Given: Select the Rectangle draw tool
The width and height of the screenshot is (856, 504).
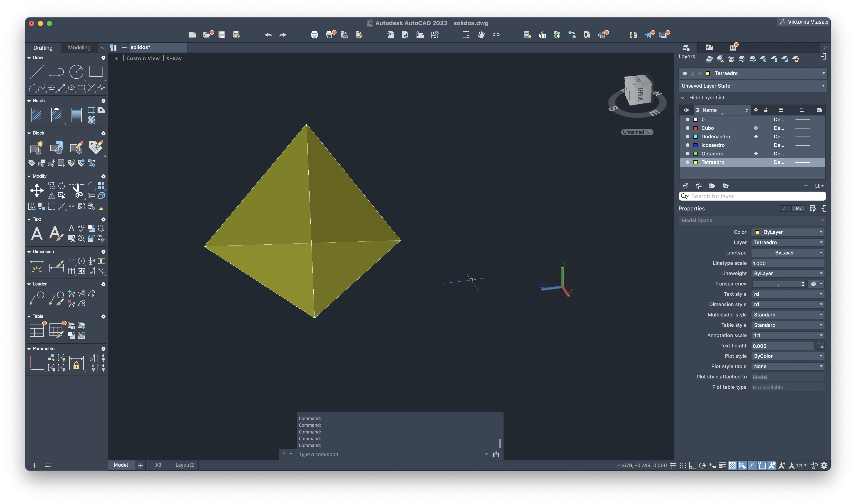Looking at the screenshot, I should point(96,72).
